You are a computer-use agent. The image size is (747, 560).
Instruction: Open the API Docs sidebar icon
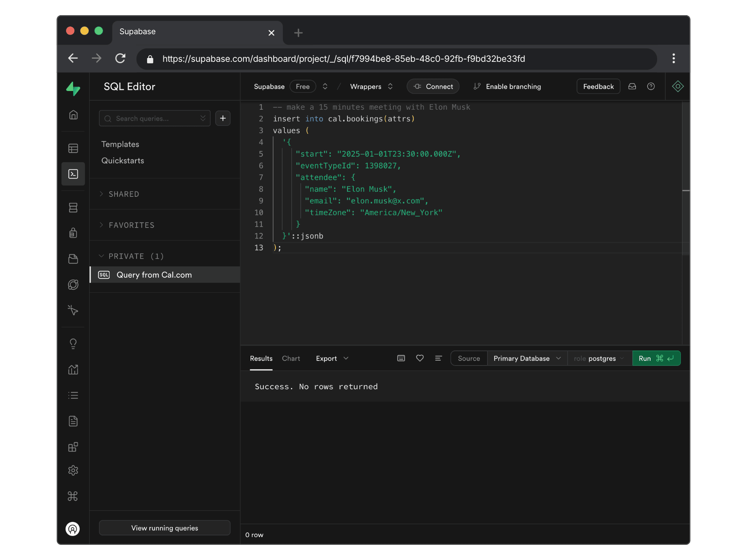[x=73, y=421]
